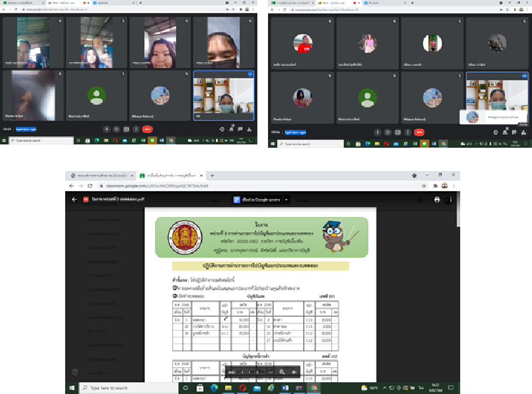The height and width of the screenshot is (394, 532).
Task: Open the PDF viewer's three-dot more actions menu
Action: pos(452,199)
